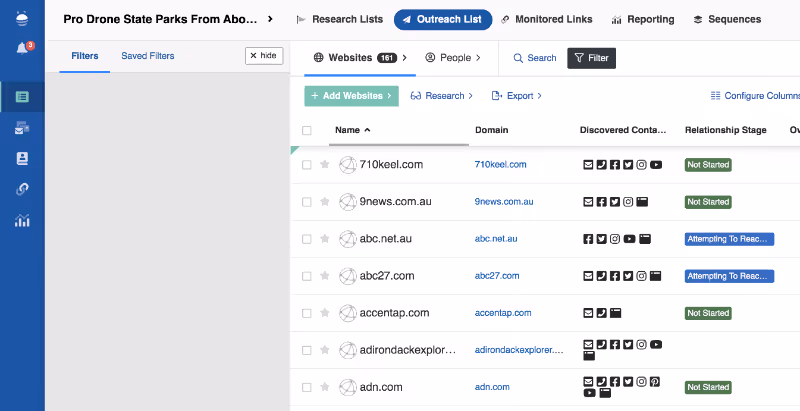Click the hide filters button
Image resolution: width=800 pixels, height=411 pixels.
(x=264, y=56)
